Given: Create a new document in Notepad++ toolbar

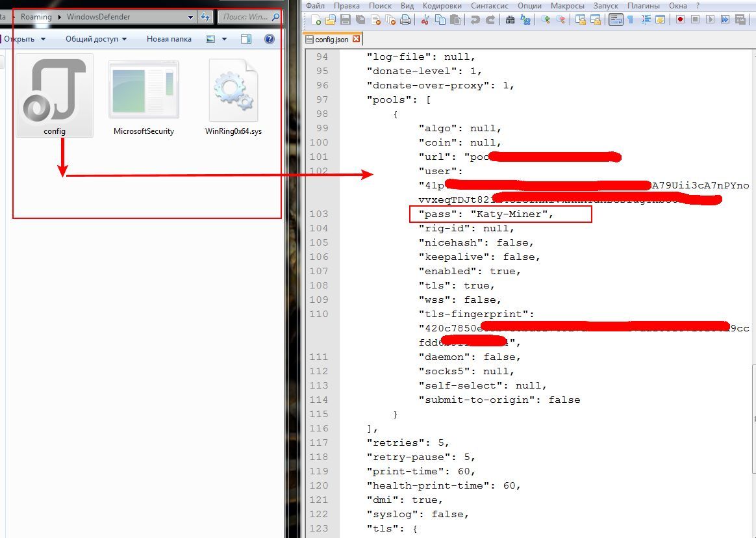Looking at the screenshot, I should [316, 19].
